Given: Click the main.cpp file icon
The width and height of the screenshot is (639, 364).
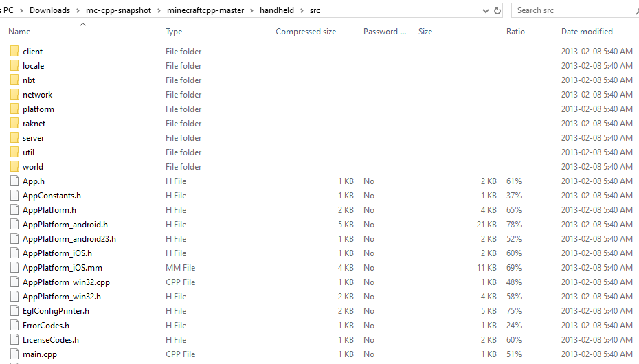Looking at the screenshot, I should coord(14,354).
